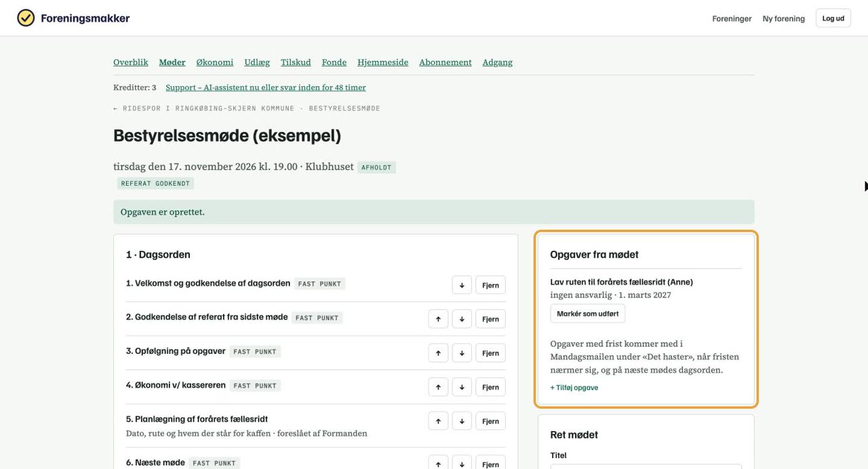This screenshot has height=469, width=868.
Task: Click the Log ud button
Action: 833,18
